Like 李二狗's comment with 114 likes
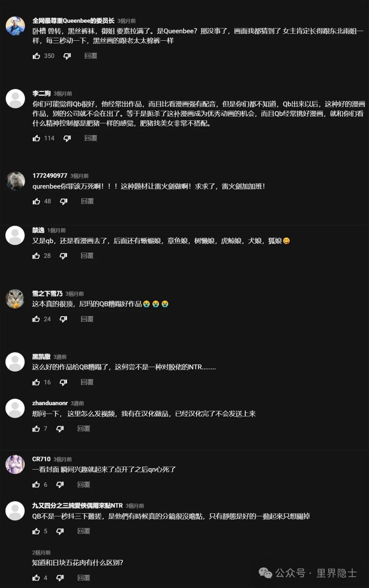This screenshot has width=369, height=588. point(36,138)
